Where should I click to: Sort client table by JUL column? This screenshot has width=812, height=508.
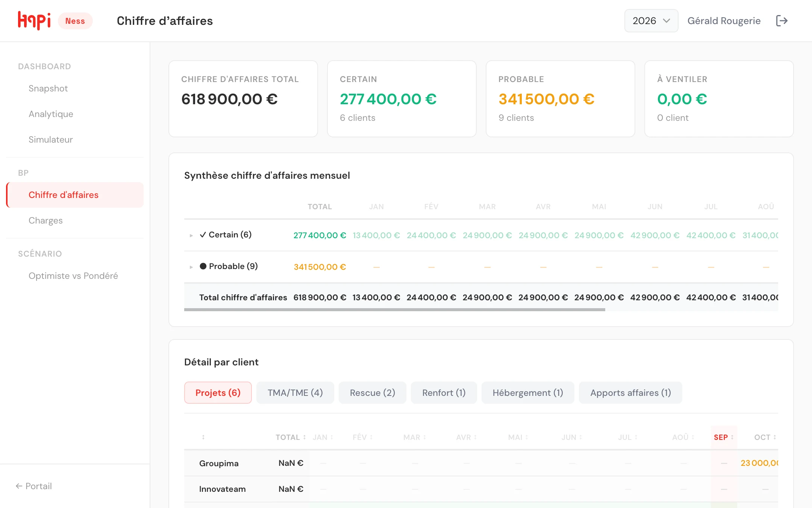(628, 437)
